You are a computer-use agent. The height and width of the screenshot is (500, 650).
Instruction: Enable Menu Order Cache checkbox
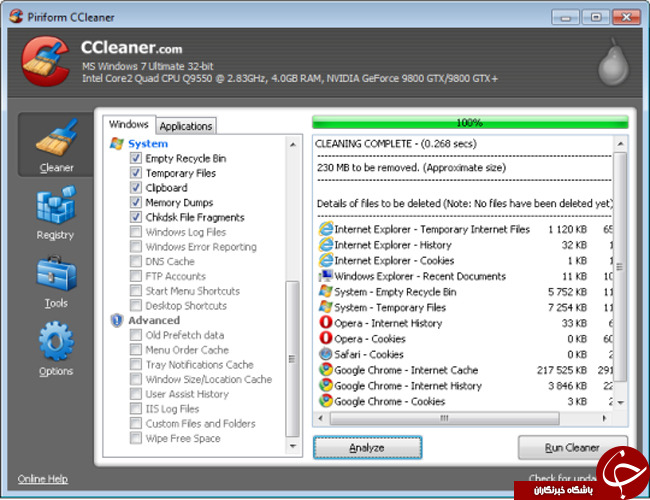136,350
